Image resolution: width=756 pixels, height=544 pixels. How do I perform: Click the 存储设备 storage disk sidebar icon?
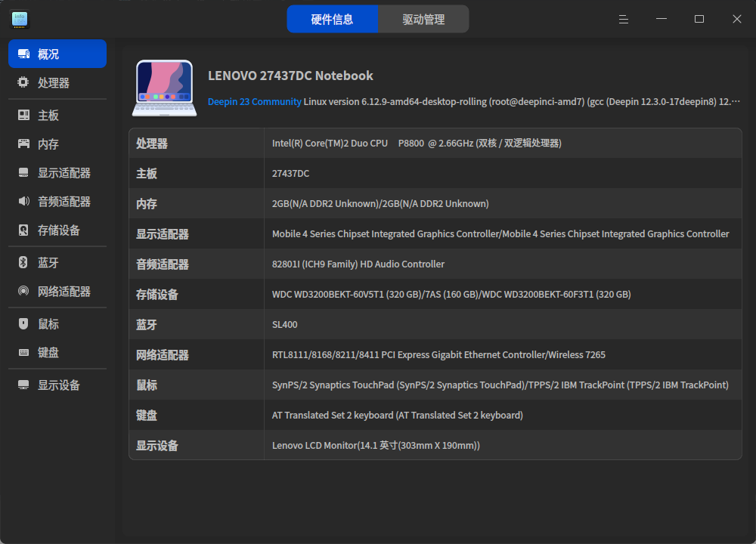click(x=23, y=230)
